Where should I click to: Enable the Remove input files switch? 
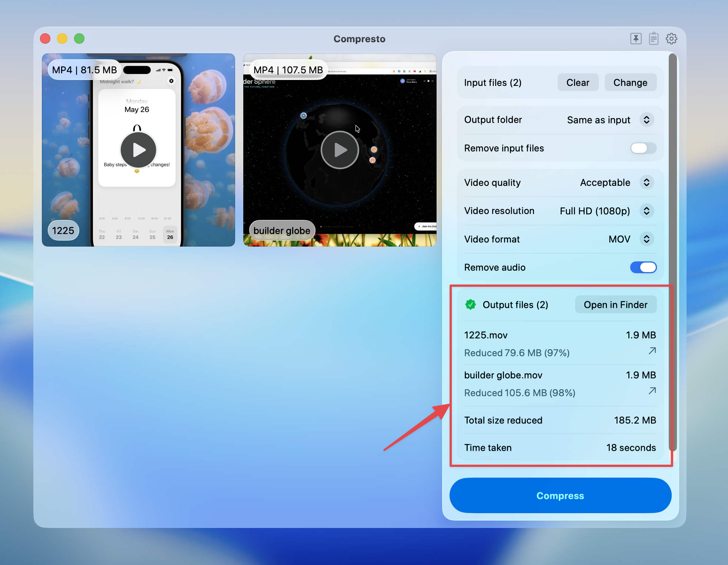[x=643, y=148]
